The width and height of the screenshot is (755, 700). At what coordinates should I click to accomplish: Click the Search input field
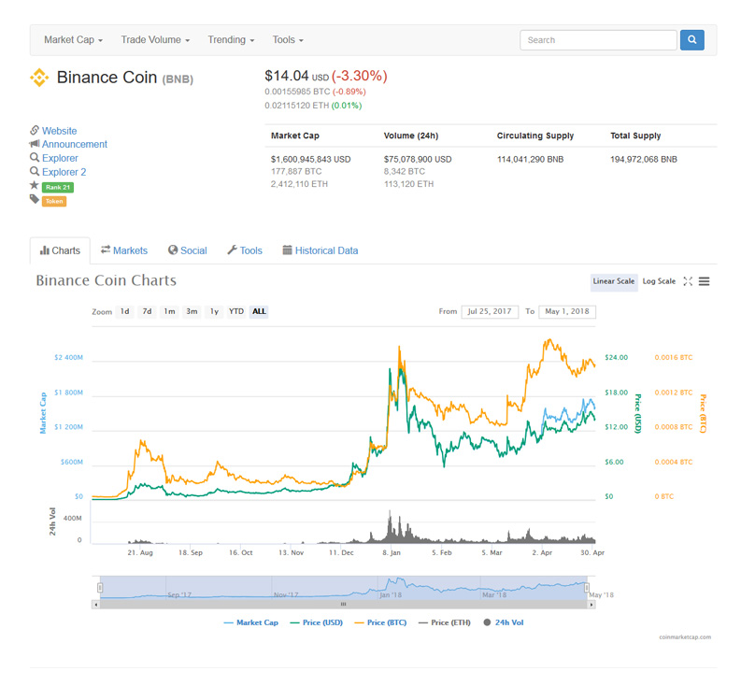(x=599, y=40)
